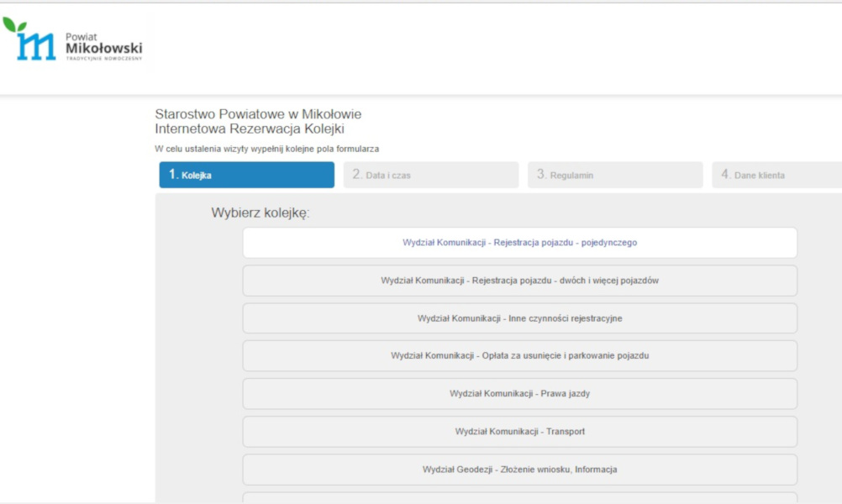Click the 'W celu ustalenia wizyty' instruction text

coord(266,149)
